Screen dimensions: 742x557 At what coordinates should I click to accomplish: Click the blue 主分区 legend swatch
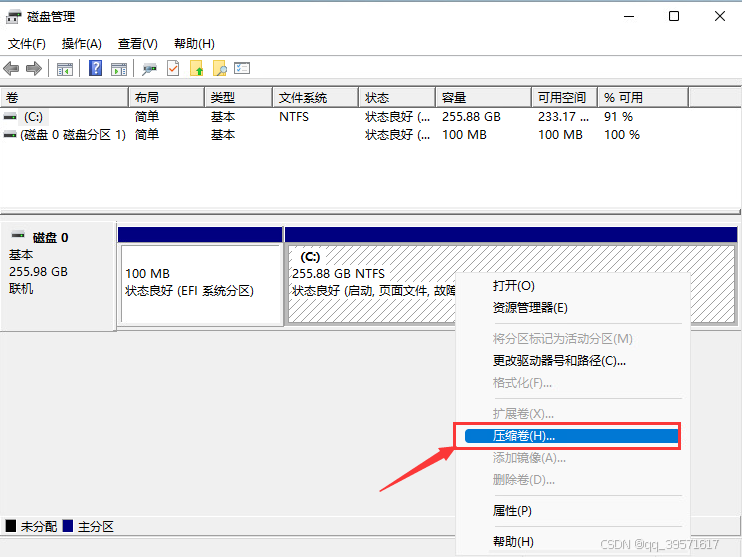click(x=68, y=526)
